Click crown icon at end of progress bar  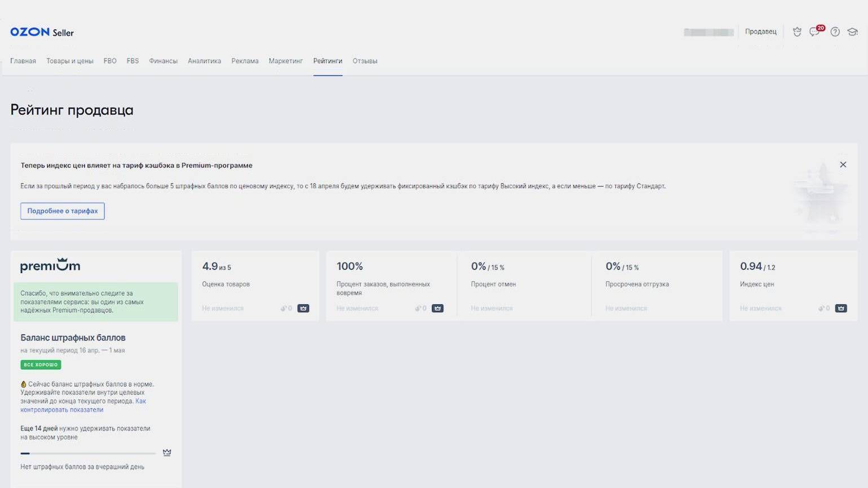point(167,452)
